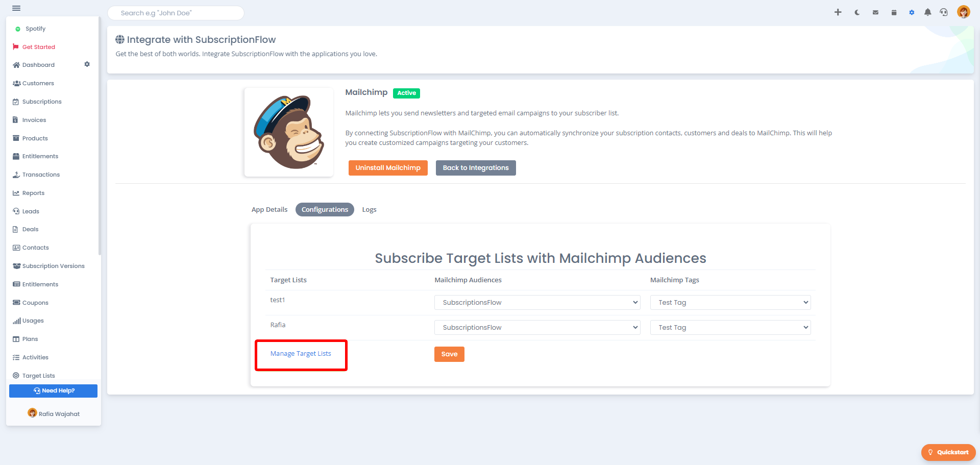Open notifications bell icon
This screenshot has height=465, width=980.
coord(928,12)
